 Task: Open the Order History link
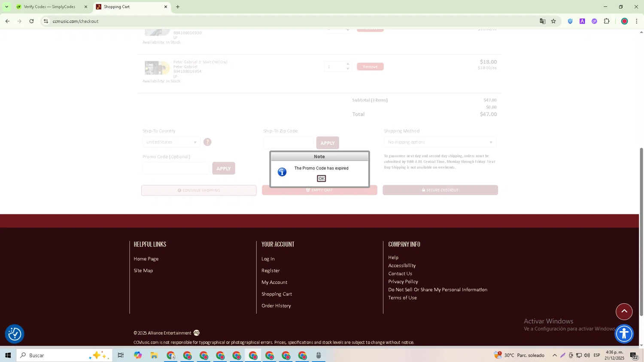point(276,306)
